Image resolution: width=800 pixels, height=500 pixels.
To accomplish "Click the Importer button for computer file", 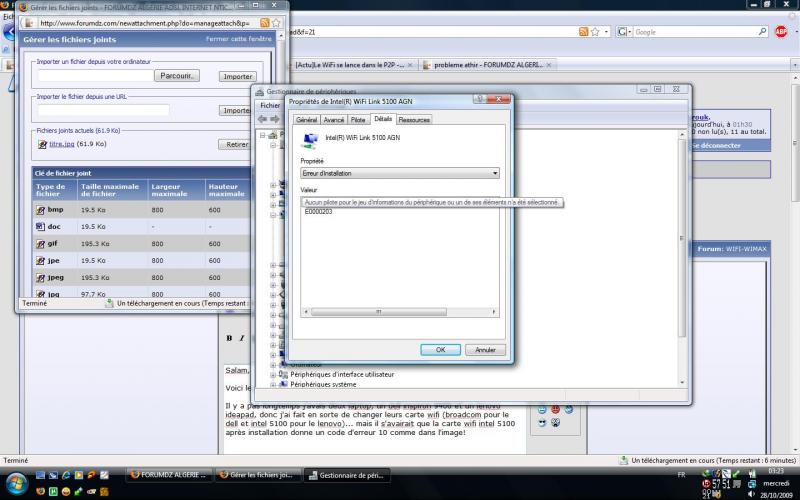I will tap(237, 77).
